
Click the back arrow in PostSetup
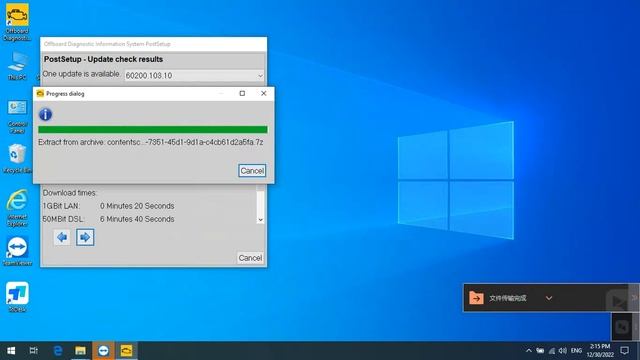point(62,237)
